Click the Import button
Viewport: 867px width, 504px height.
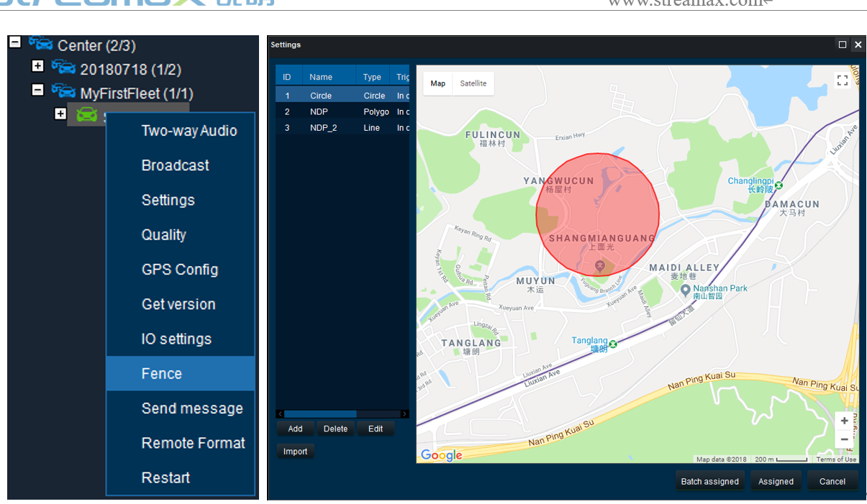click(295, 452)
